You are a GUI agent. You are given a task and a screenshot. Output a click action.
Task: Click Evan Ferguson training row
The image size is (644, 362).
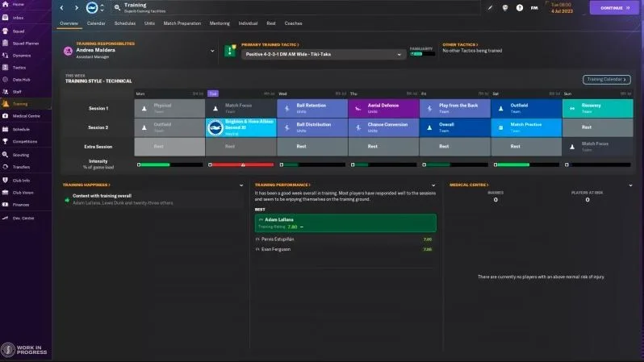(344, 249)
